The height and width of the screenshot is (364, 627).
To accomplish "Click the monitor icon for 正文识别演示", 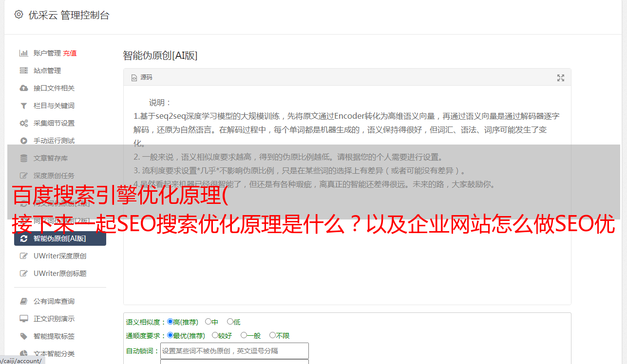I will 23,319.
